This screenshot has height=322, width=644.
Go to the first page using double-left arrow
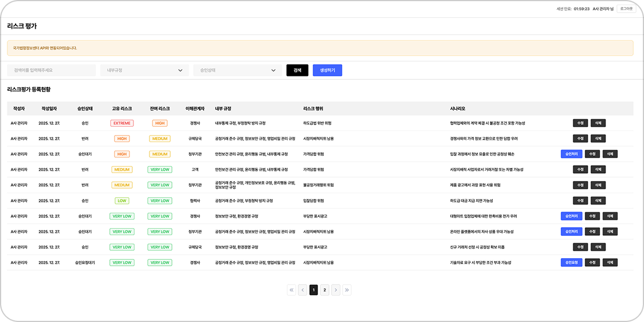(292, 290)
